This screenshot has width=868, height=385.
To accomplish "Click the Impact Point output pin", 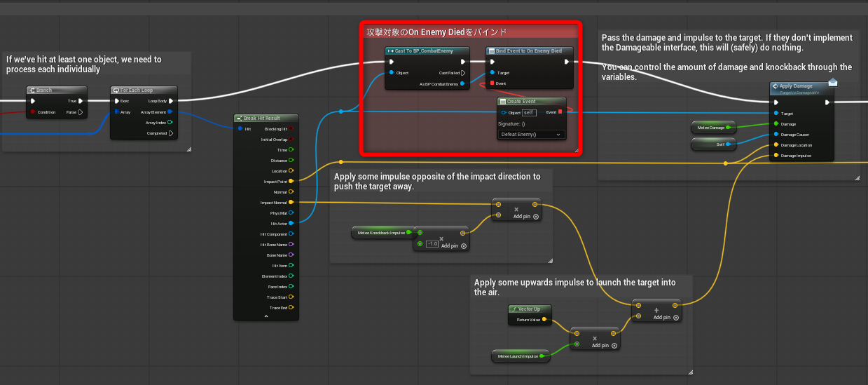I will (x=291, y=182).
